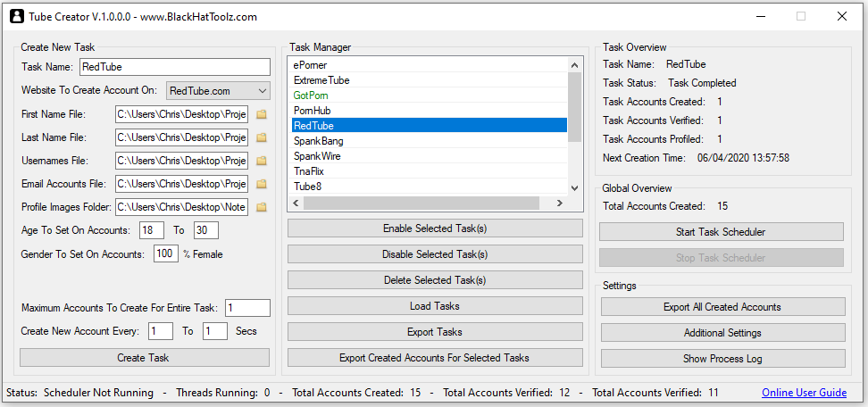Click Delete Selected Task(s) button
This screenshot has height=407, width=868.
point(434,280)
